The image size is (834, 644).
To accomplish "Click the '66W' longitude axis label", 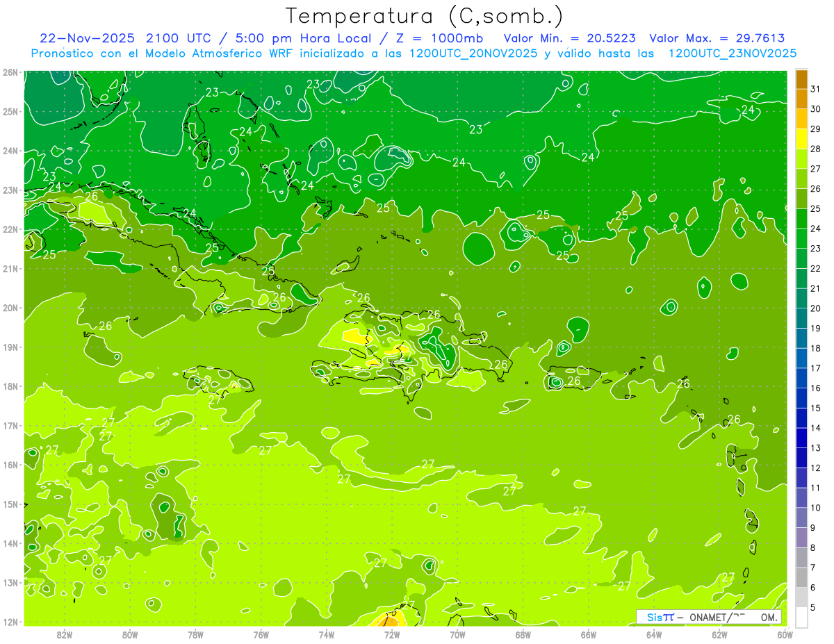I will [x=589, y=634].
